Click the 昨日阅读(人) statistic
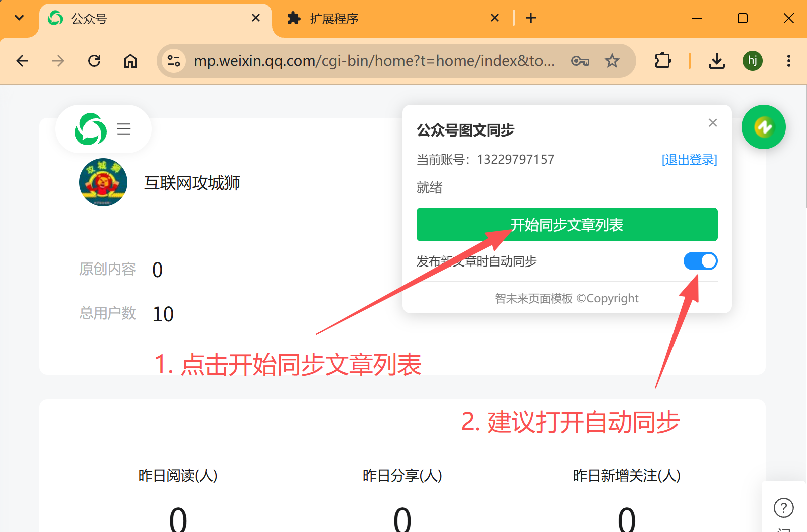The height and width of the screenshot is (532, 807). pyautogui.click(x=178, y=475)
